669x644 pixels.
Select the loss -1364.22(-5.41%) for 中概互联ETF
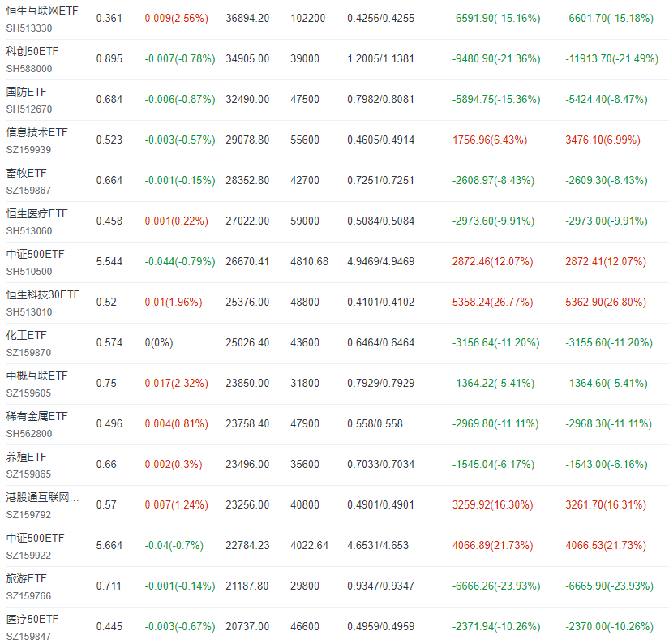pyautogui.click(x=493, y=384)
